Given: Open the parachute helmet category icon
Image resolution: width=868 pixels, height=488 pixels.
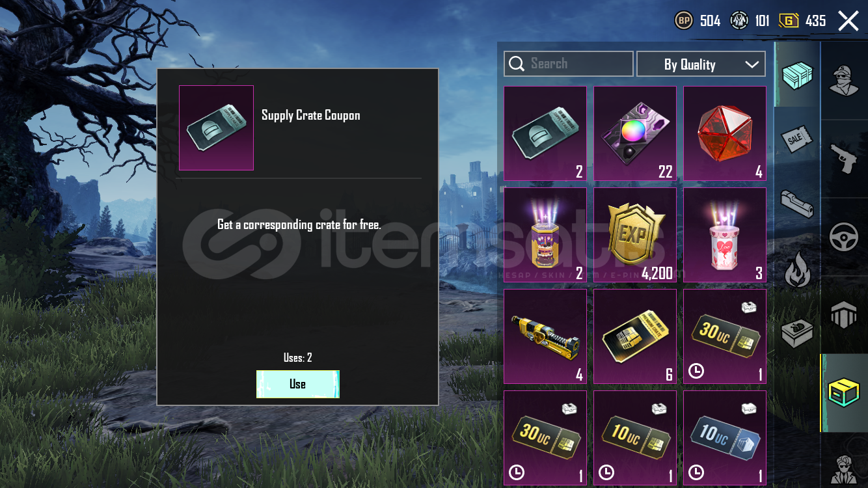Looking at the screenshot, I should [844, 315].
